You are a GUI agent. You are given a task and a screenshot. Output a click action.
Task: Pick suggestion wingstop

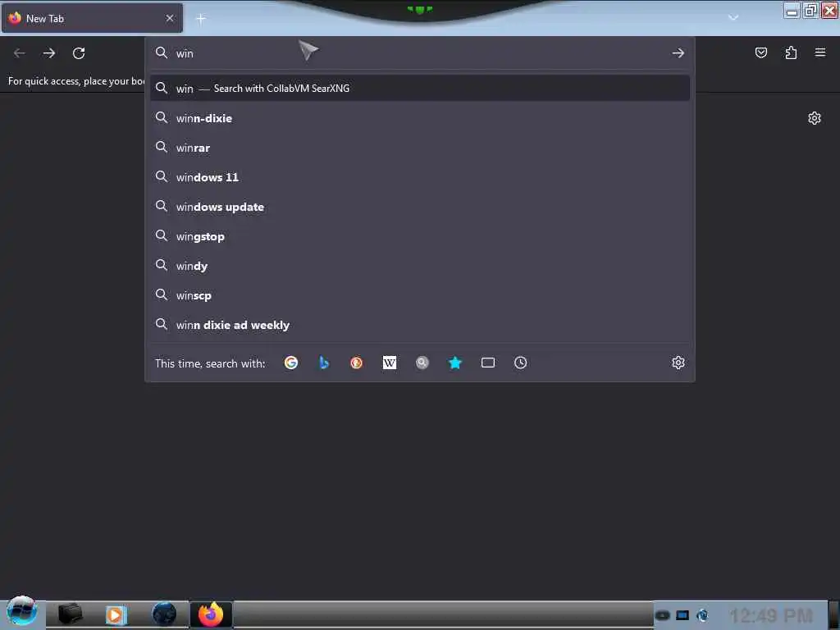[420, 236]
